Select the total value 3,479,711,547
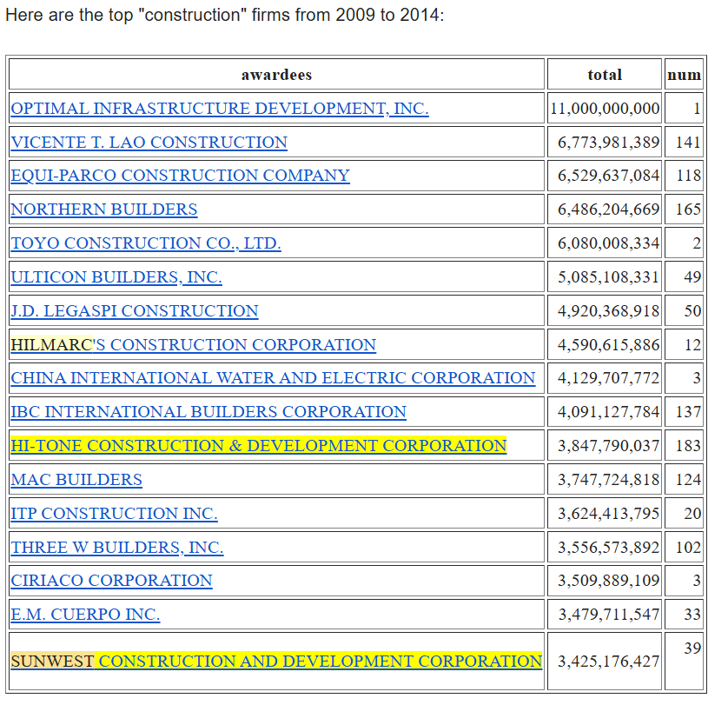The width and height of the screenshot is (728, 705). point(608,615)
